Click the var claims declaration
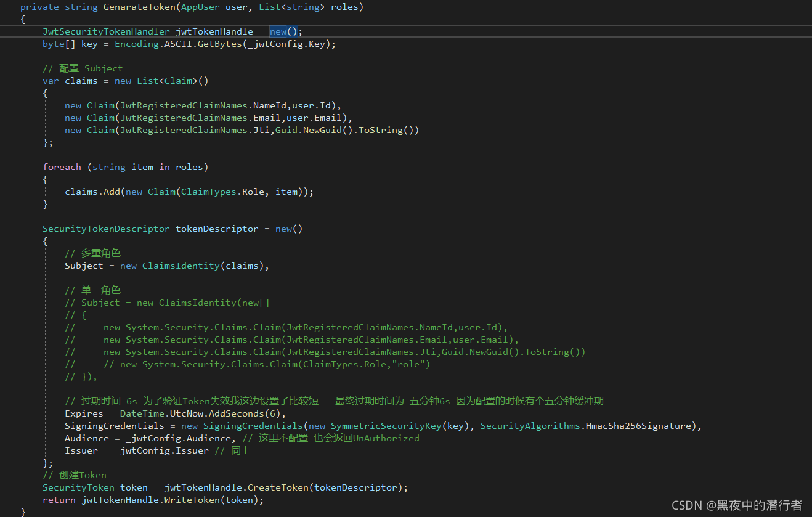Screen dimensions: 812x517 (x=70, y=81)
